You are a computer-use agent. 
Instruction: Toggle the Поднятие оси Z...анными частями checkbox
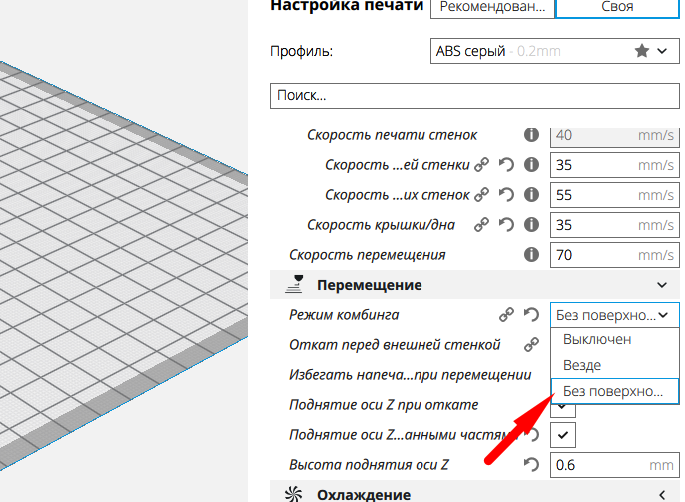pos(564,435)
